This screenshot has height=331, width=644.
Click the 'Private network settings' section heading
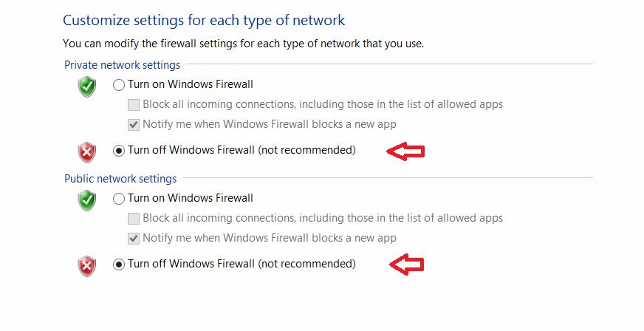[122, 65]
